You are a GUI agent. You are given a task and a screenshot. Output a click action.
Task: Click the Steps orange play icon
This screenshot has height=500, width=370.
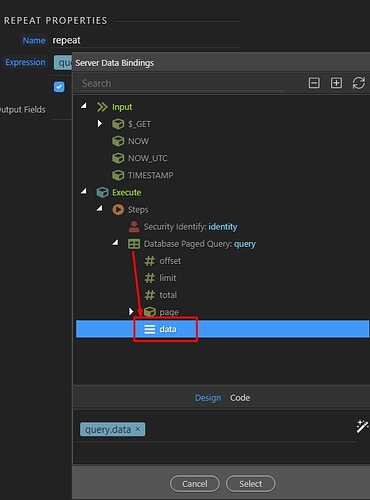pyautogui.click(x=118, y=209)
